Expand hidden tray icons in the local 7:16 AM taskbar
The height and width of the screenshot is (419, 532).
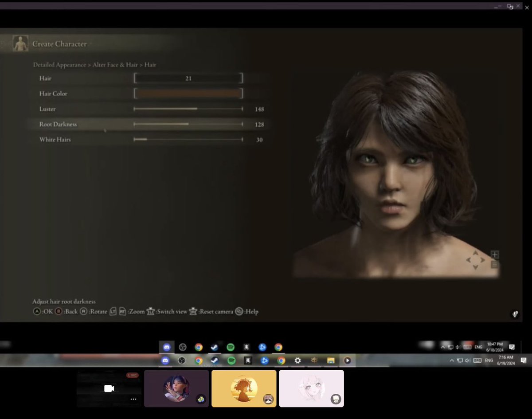452,360
